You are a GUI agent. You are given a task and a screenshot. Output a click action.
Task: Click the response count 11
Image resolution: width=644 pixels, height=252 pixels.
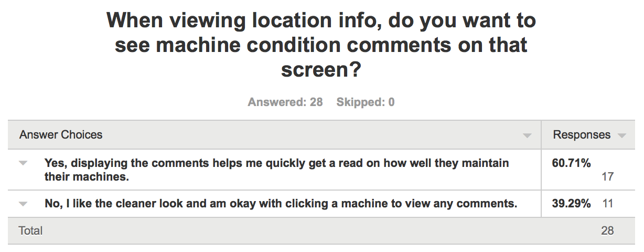607,204
